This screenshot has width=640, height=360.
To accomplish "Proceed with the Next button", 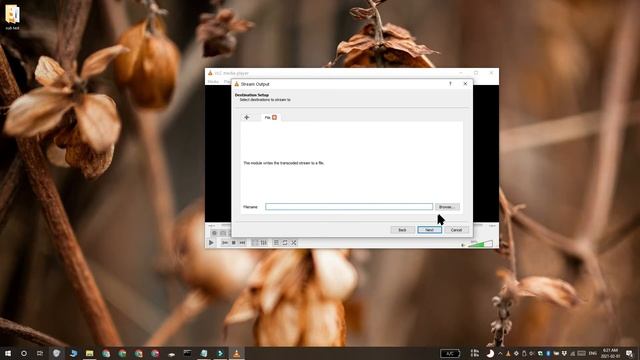I will (429, 230).
